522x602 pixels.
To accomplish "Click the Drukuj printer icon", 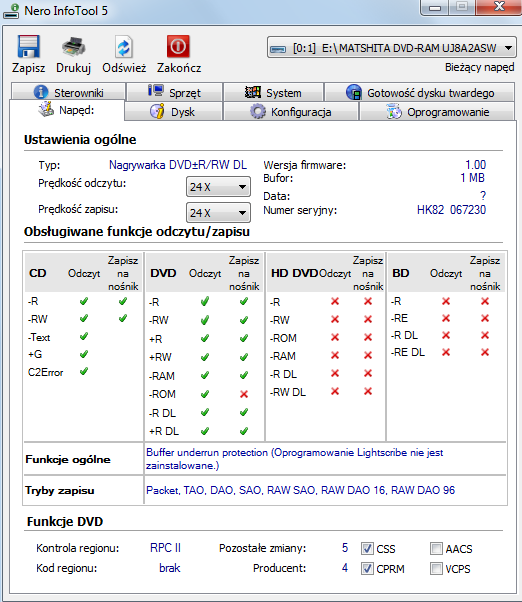I will (73, 46).
